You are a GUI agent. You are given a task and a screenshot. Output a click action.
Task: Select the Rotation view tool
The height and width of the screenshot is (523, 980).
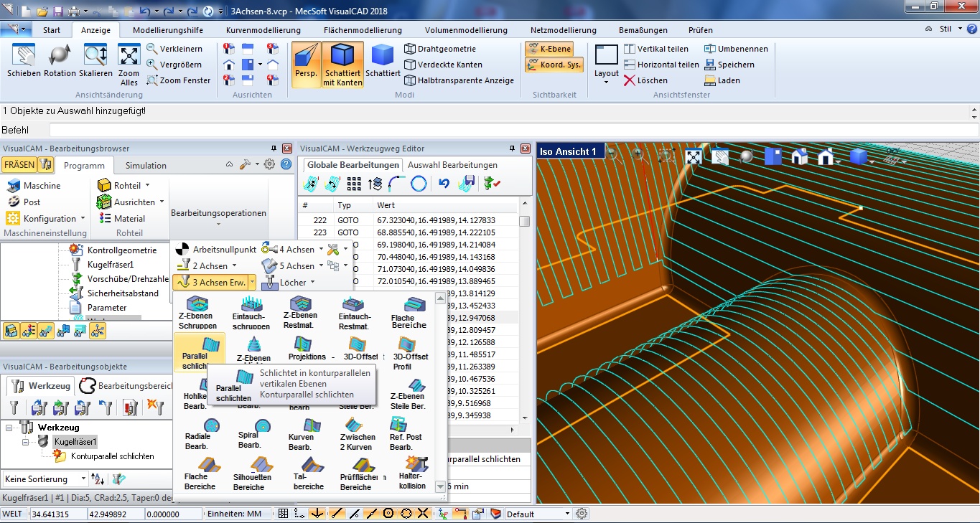(x=60, y=57)
